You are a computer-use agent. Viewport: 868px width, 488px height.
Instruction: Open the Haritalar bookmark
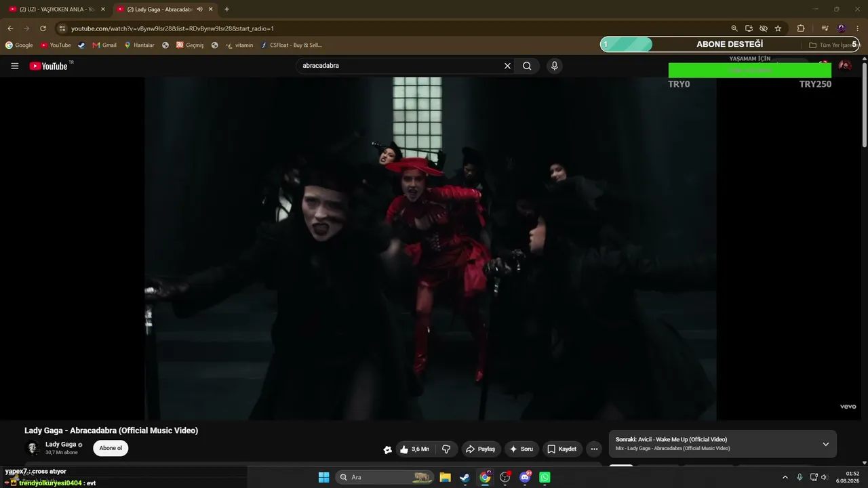pyautogui.click(x=139, y=45)
